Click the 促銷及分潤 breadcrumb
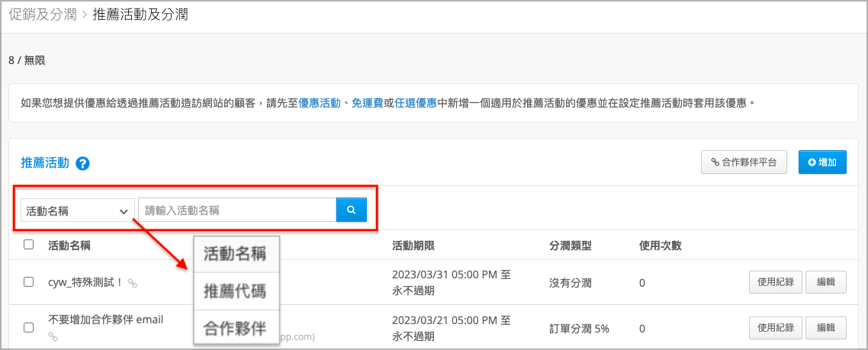 [43, 14]
